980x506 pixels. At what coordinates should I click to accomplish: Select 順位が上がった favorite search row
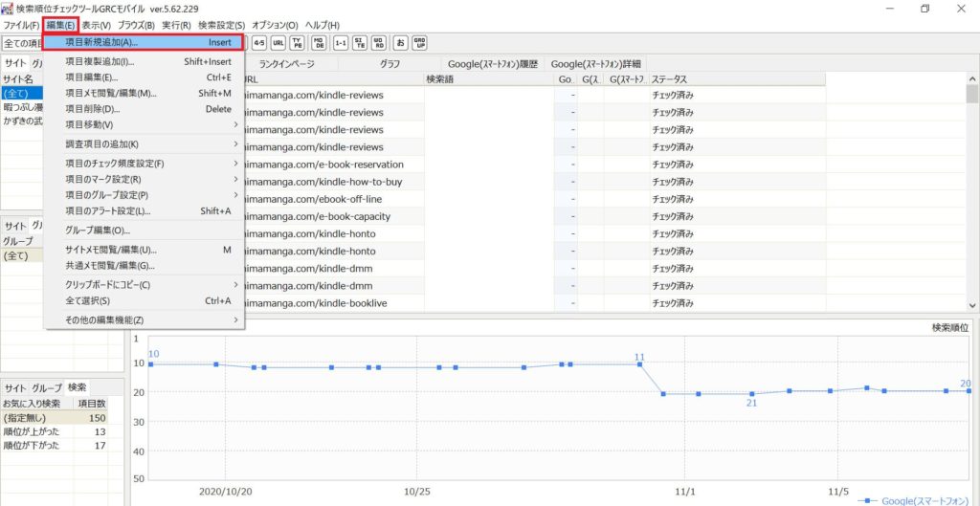coord(54,431)
